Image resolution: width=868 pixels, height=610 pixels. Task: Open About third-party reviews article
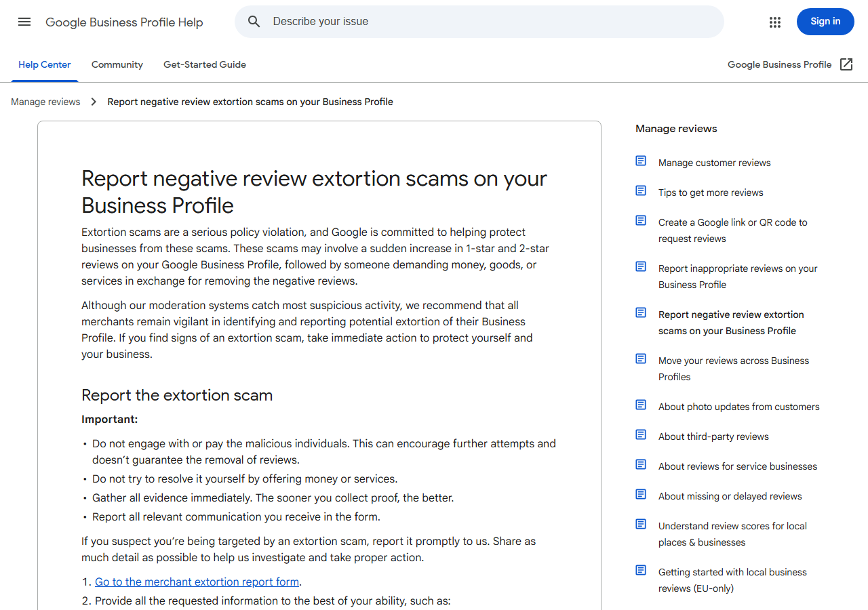pos(713,436)
